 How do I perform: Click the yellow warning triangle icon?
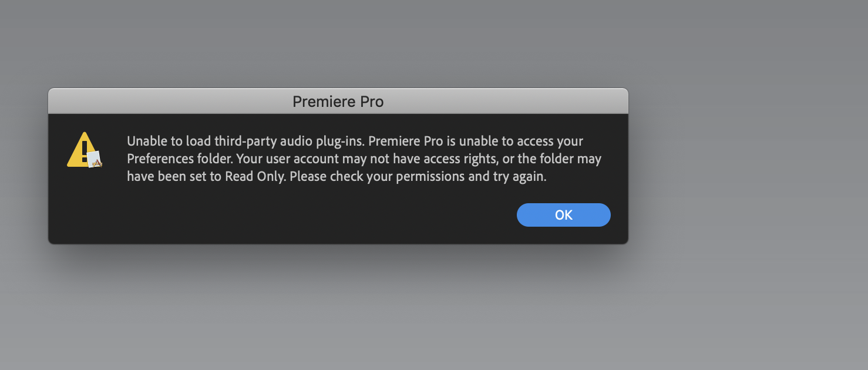coord(81,150)
